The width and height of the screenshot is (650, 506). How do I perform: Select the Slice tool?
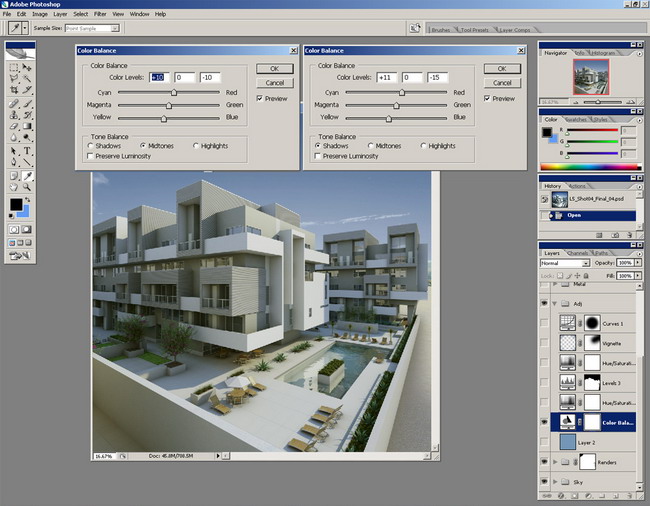pos(27,90)
